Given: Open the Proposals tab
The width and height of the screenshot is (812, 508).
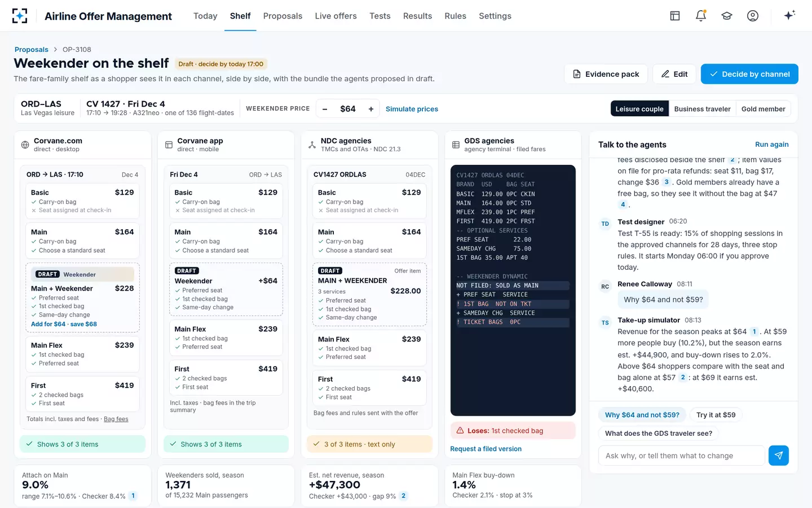Looking at the screenshot, I should tap(283, 16).
